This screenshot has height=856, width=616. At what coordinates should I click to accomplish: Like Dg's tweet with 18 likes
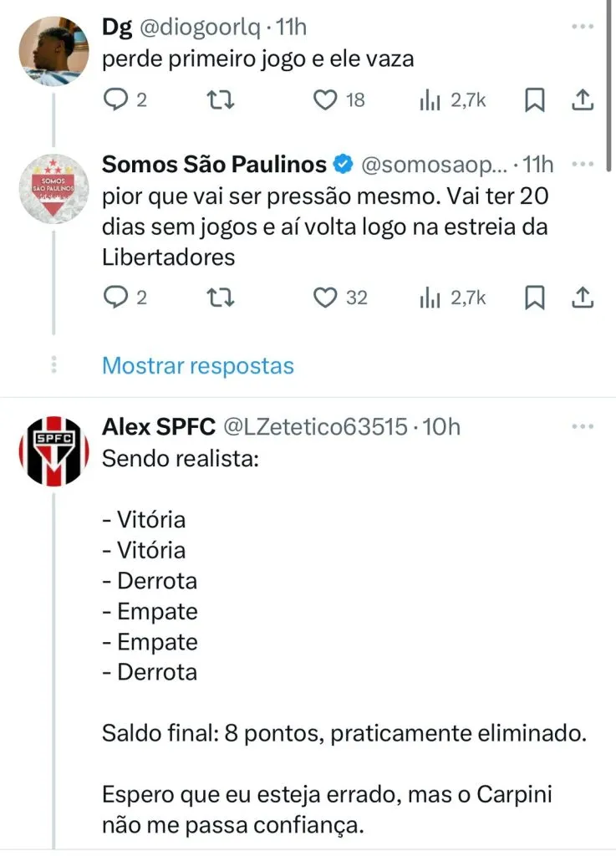click(324, 100)
